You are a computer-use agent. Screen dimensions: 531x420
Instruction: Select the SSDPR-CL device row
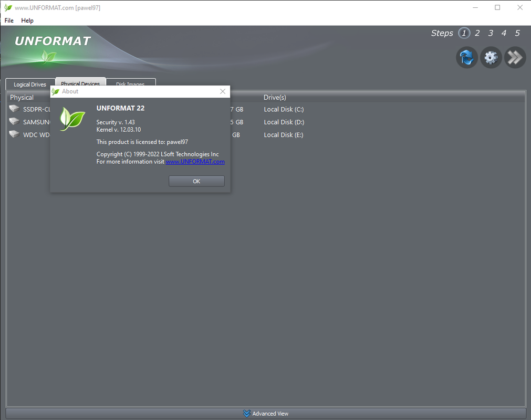click(266, 109)
